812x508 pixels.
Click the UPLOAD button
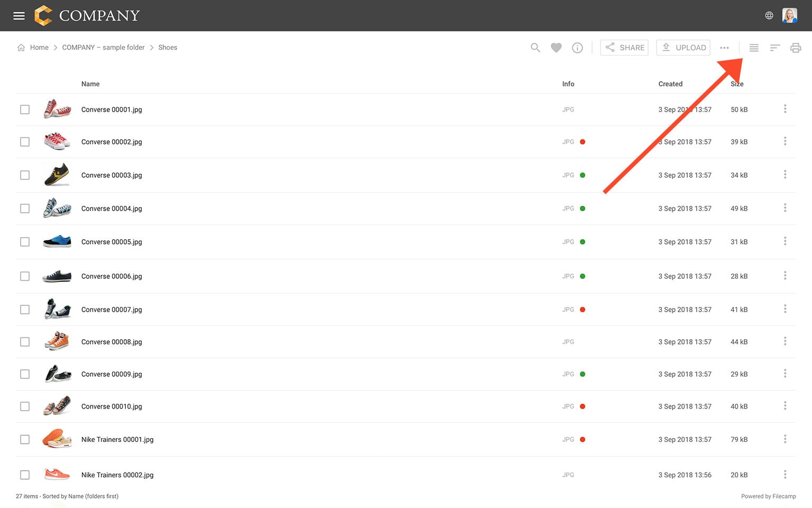pyautogui.click(x=683, y=48)
